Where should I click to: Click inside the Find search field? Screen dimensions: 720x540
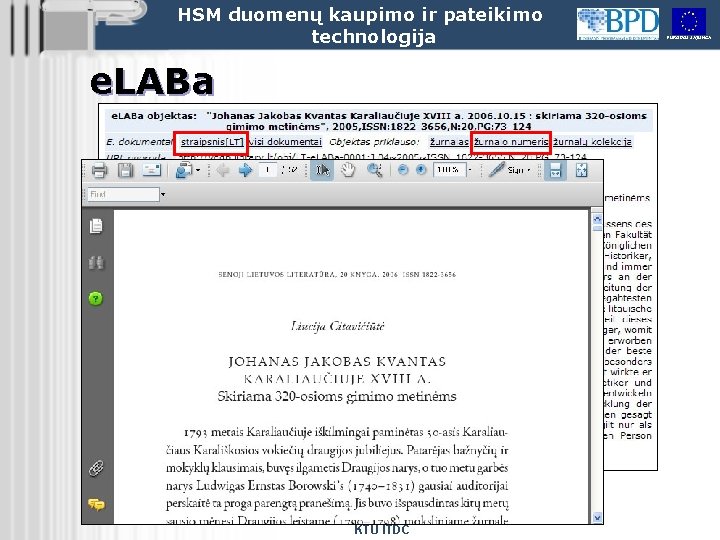[123, 194]
